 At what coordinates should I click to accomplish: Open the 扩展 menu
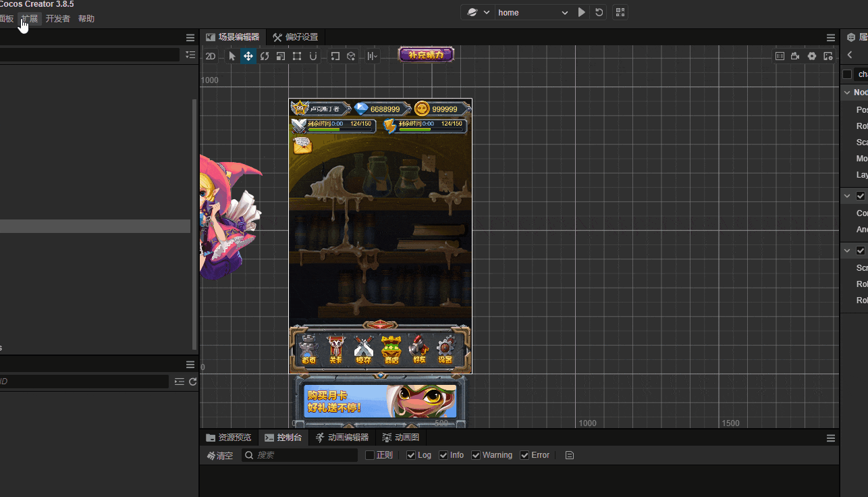(x=30, y=19)
